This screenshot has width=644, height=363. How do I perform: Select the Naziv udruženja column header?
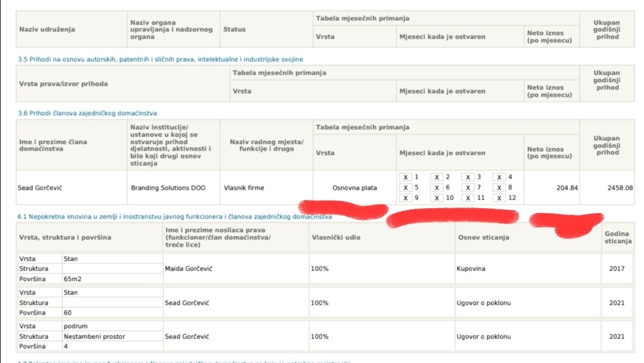pyautogui.click(x=47, y=29)
